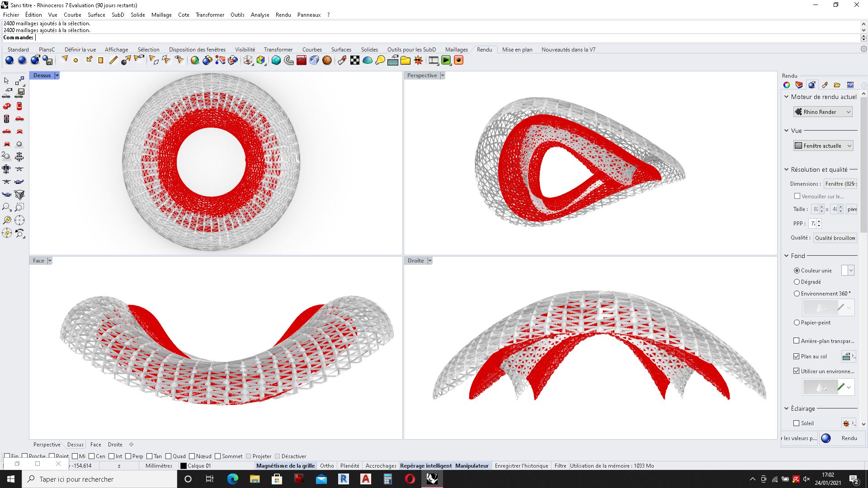Click Enregistrer l'historique in status bar
868x488 pixels.
click(521, 466)
